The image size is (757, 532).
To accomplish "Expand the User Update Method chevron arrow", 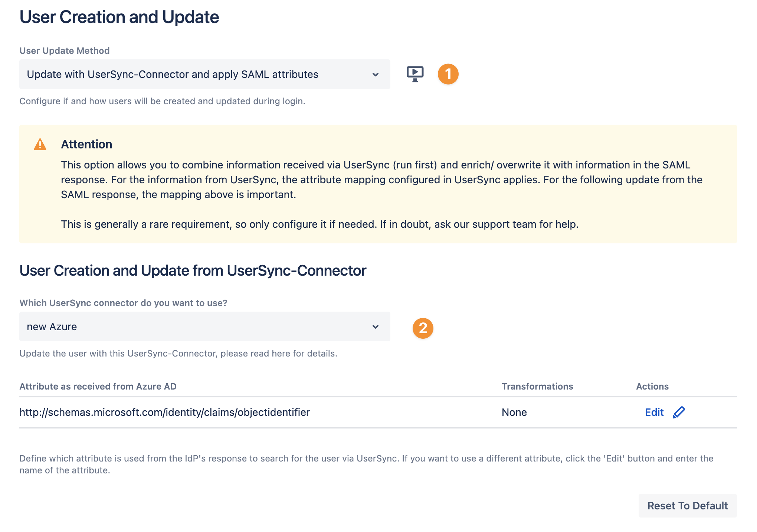I will 376,75.
